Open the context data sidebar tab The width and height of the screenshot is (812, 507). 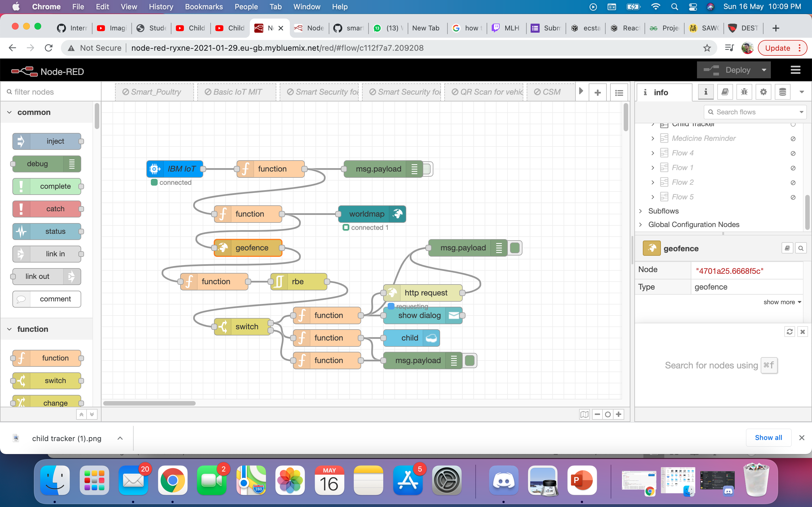782,92
